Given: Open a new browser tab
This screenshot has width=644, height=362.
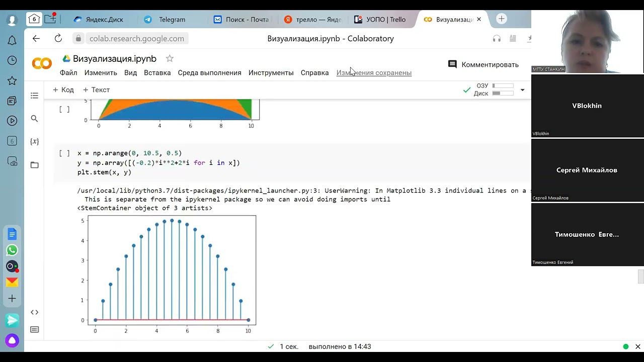Looking at the screenshot, I should 501,19.
